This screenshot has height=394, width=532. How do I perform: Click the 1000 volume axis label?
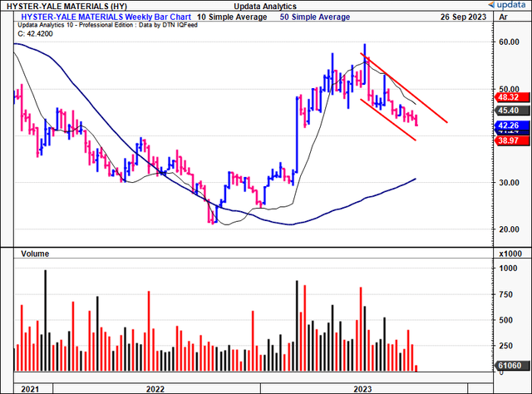click(508, 268)
